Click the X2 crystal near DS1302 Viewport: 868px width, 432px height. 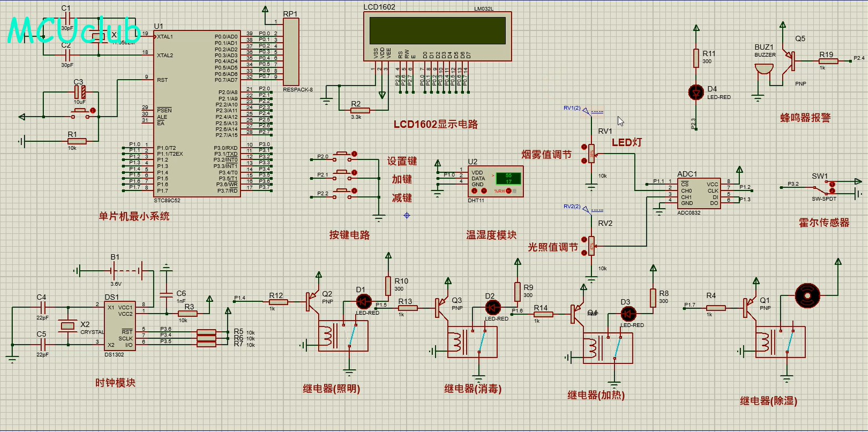coord(68,326)
